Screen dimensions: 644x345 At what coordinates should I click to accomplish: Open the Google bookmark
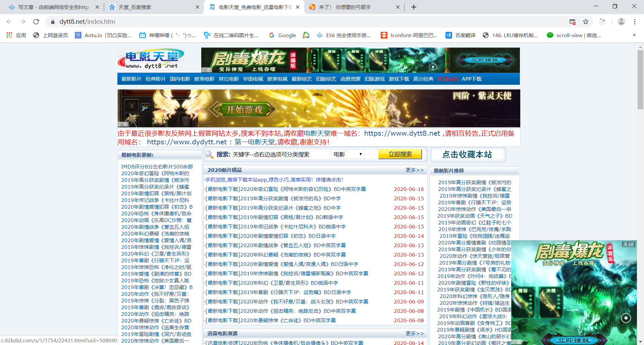(x=282, y=35)
